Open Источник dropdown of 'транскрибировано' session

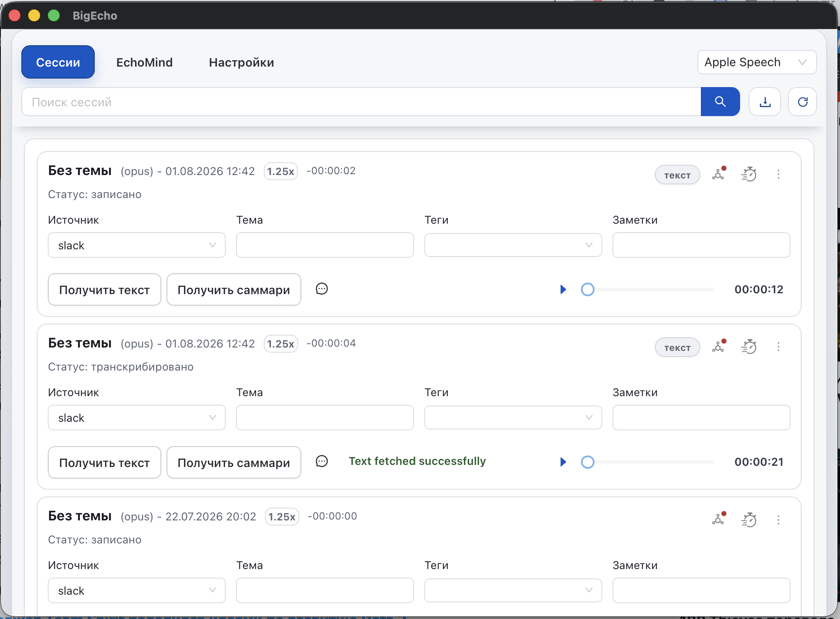click(x=137, y=418)
